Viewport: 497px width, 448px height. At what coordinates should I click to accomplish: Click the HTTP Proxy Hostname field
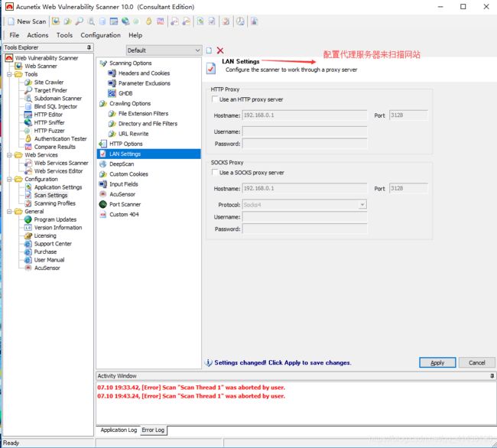pyautogui.click(x=304, y=115)
